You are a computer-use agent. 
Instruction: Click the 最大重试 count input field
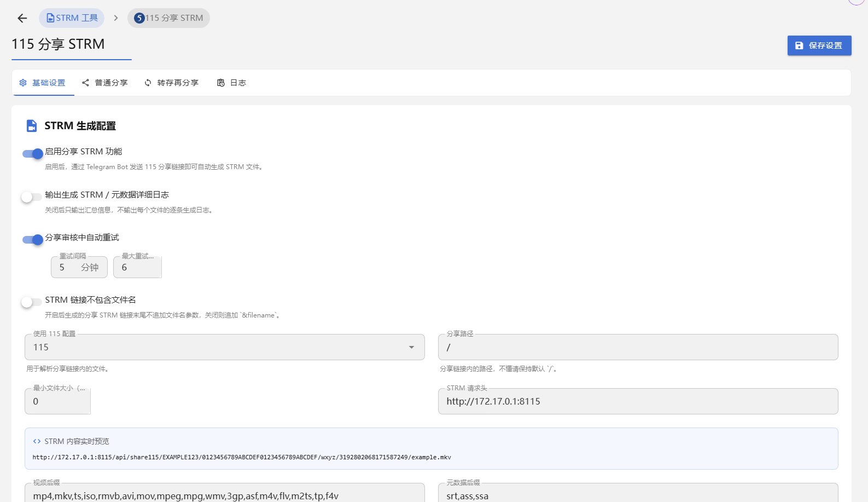[137, 267]
